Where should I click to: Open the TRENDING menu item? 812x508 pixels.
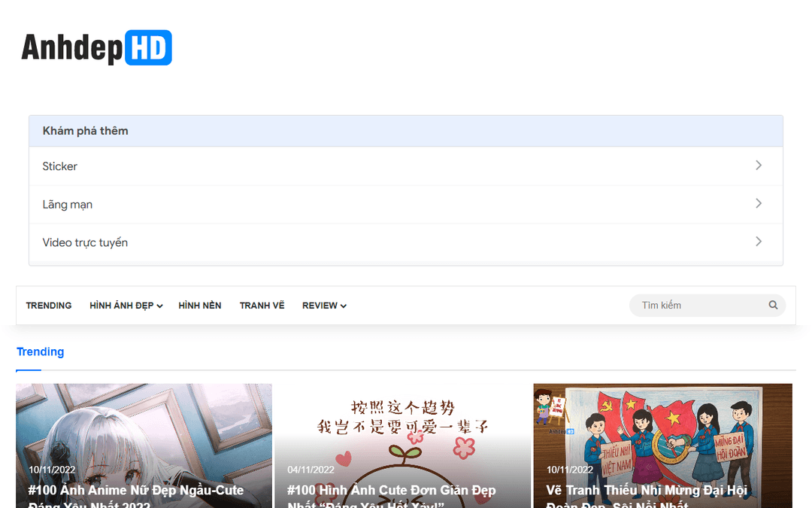coord(49,306)
